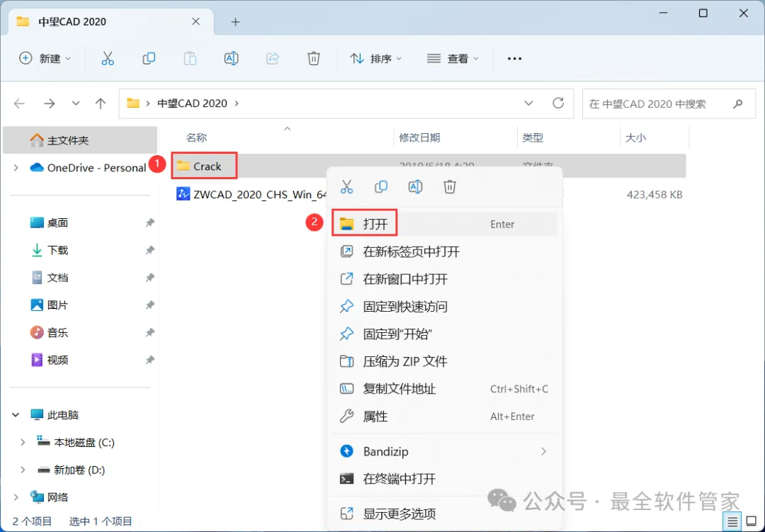This screenshot has width=765, height=532.
Task: Select the ZWCAD_2020_CHS_Win_64 installer file
Action: [x=251, y=194]
